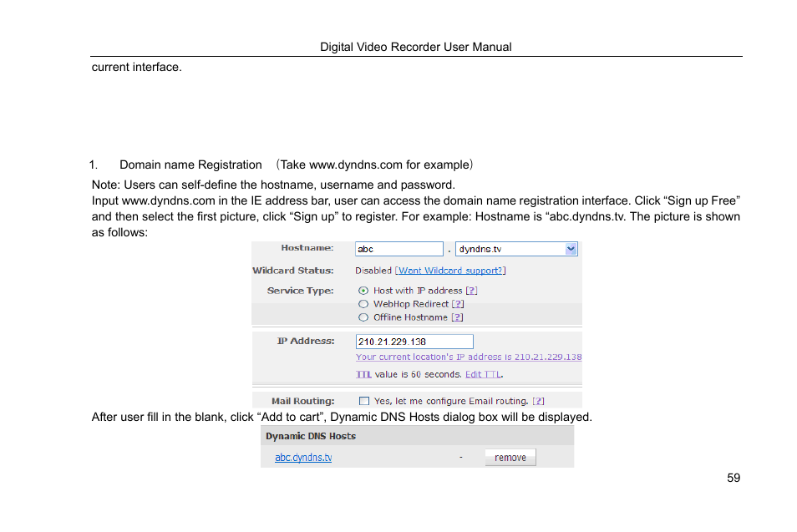The height and width of the screenshot is (532, 797).
Task: Click the Hostname input field containing abc
Action: point(399,249)
